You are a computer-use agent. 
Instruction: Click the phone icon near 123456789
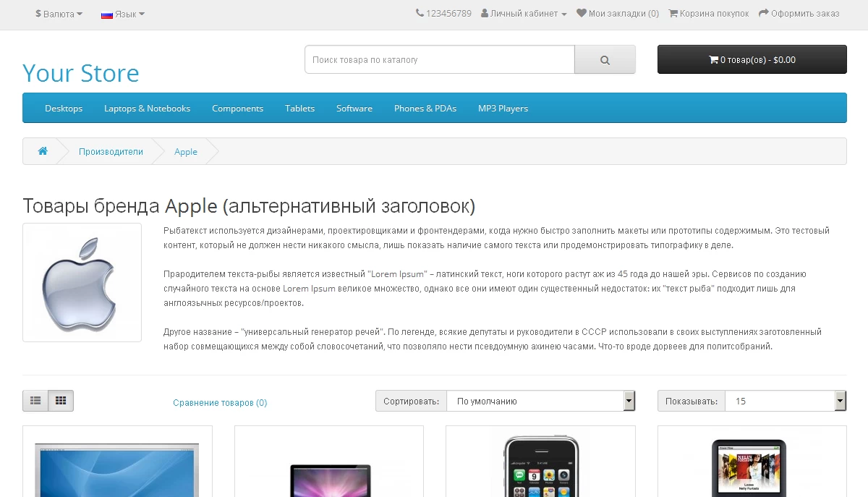[x=420, y=13]
